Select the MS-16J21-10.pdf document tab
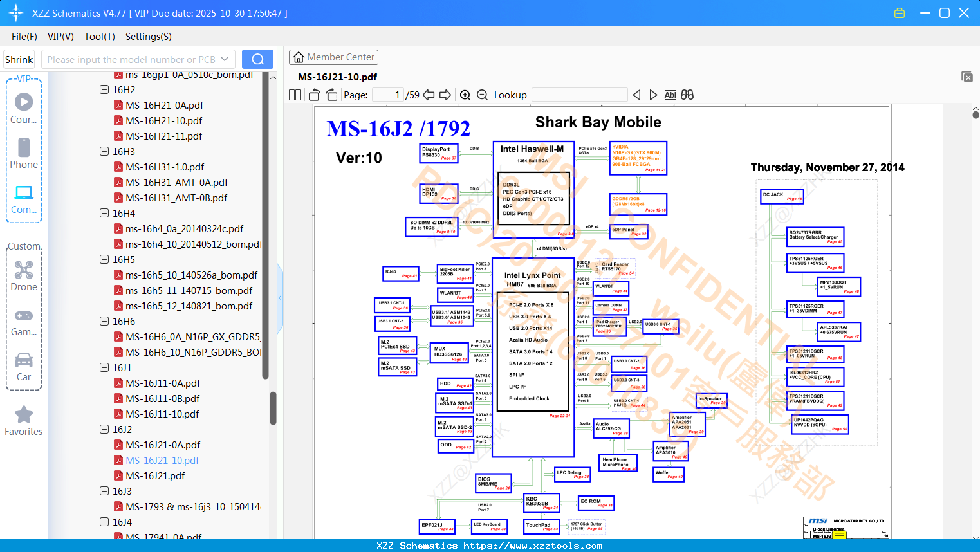The height and width of the screenshot is (552, 980). (338, 77)
